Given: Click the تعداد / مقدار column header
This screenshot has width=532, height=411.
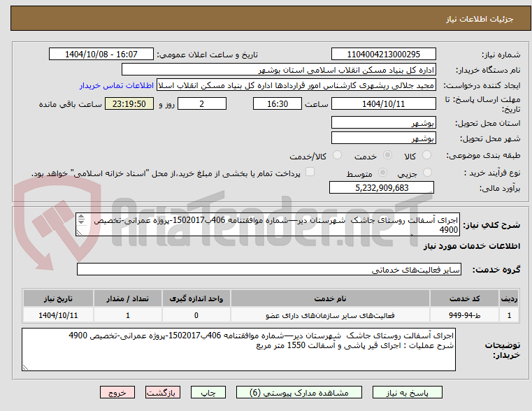Looking at the screenshot, I should coord(127,298).
